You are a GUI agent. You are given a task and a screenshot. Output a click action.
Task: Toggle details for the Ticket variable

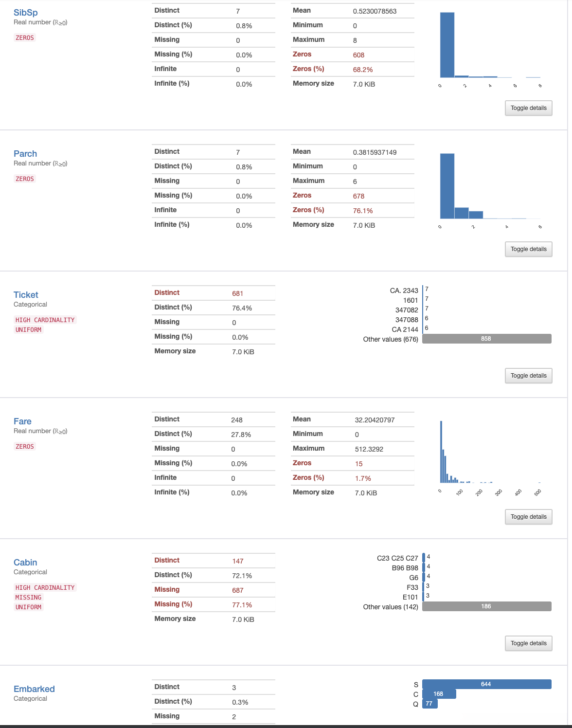528,375
